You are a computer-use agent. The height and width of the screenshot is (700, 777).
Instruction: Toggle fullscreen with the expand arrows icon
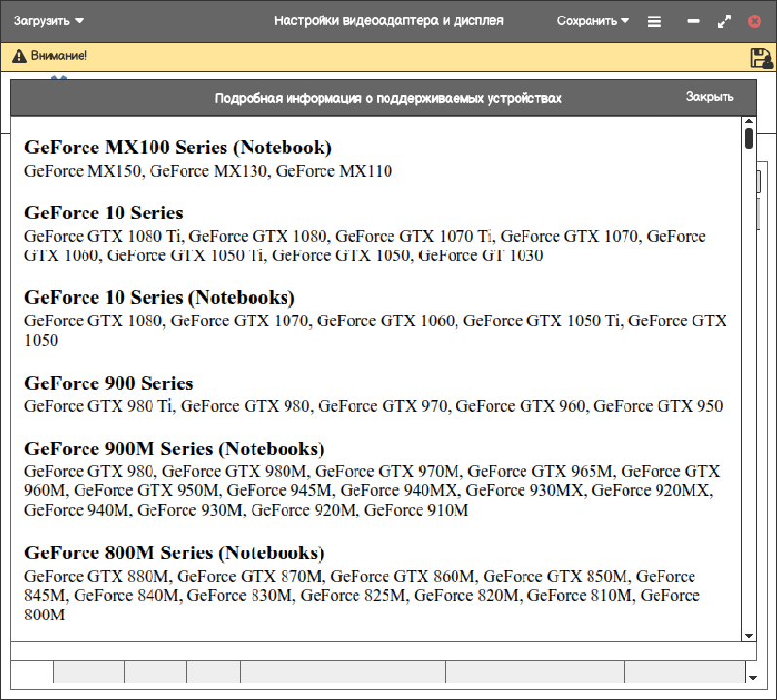coord(724,20)
